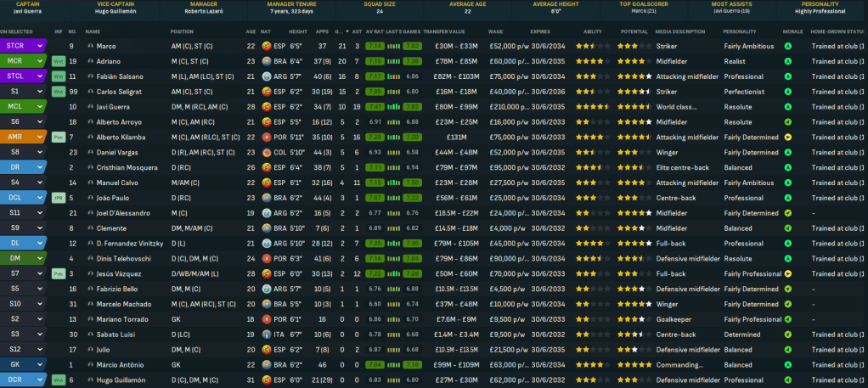Expand the AMR position selector for Alberto Kilamba

coord(39,138)
